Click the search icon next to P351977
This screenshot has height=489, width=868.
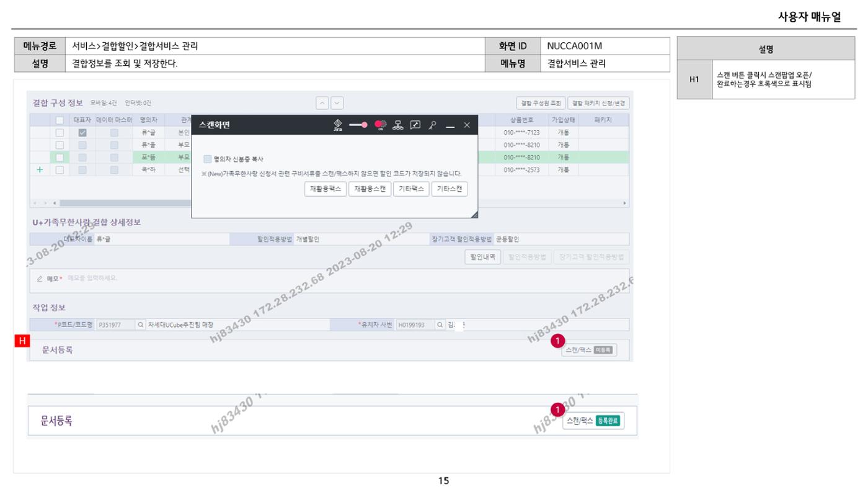pos(140,325)
